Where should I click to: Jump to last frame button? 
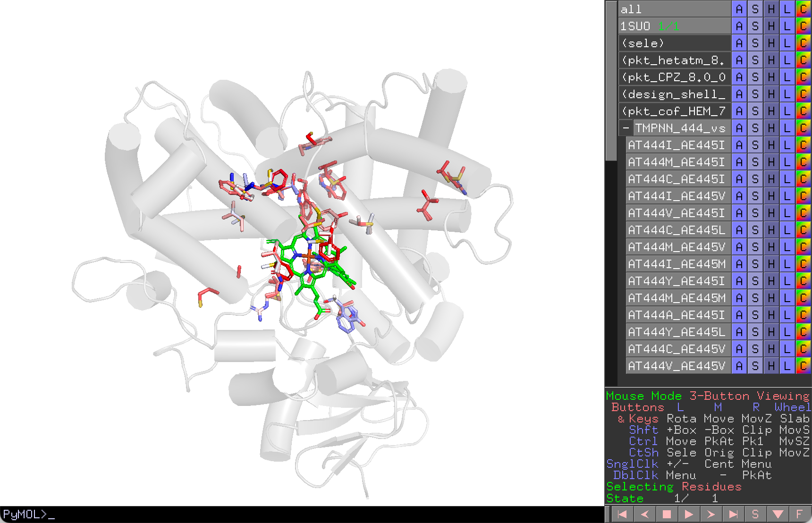click(x=733, y=514)
